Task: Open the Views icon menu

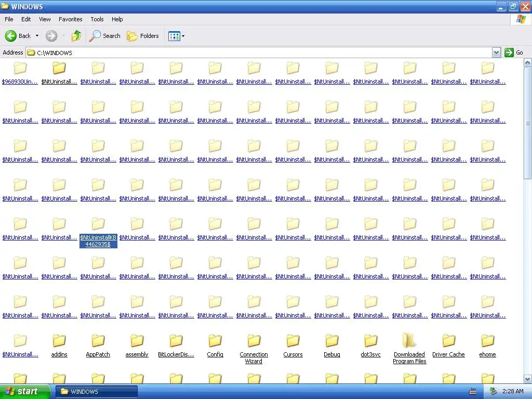Action: [177, 36]
